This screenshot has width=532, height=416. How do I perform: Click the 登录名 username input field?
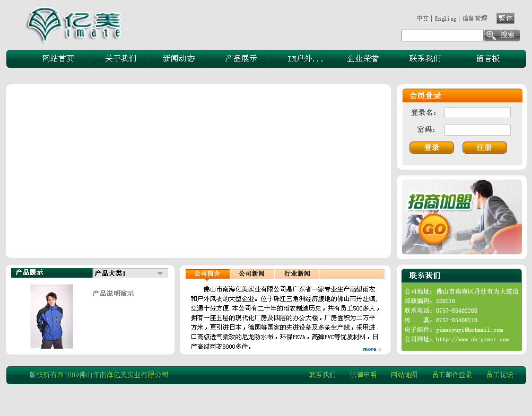[x=477, y=112]
